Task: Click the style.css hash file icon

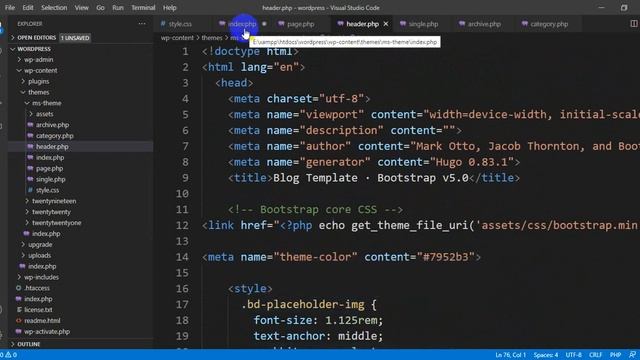Action: pos(30,190)
